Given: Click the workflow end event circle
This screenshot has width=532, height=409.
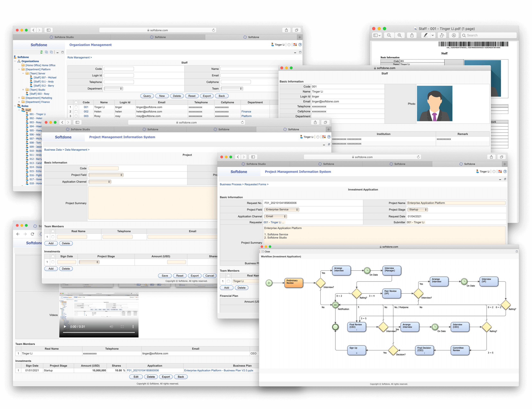Looking at the screenshot, I should click(x=335, y=327).
